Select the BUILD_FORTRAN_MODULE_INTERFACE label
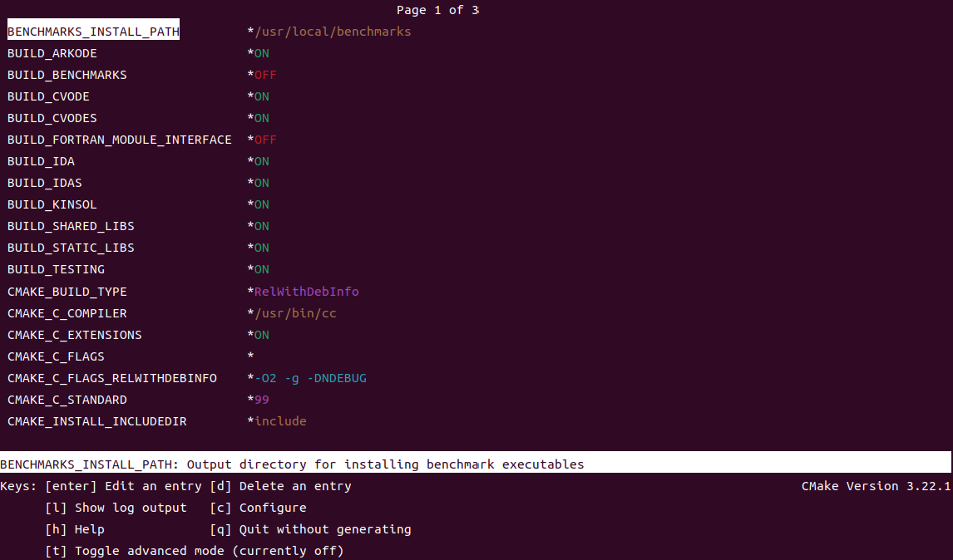Viewport: 953px width, 560px height. pyautogui.click(x=119, y=140)
